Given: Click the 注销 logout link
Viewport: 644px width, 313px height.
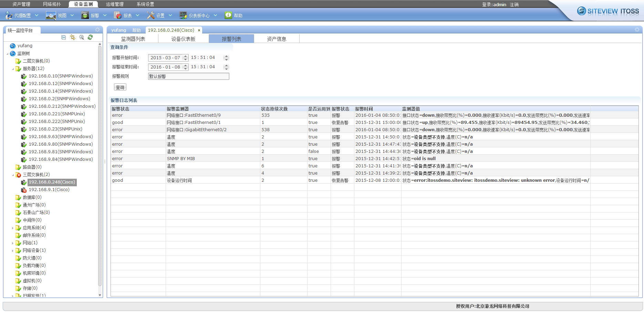Looking at the screenshot, I should coord(514,4).
